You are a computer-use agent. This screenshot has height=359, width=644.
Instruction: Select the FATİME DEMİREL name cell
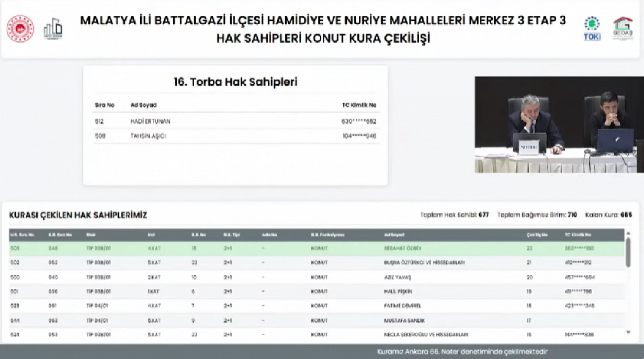(x=402, y=306)
